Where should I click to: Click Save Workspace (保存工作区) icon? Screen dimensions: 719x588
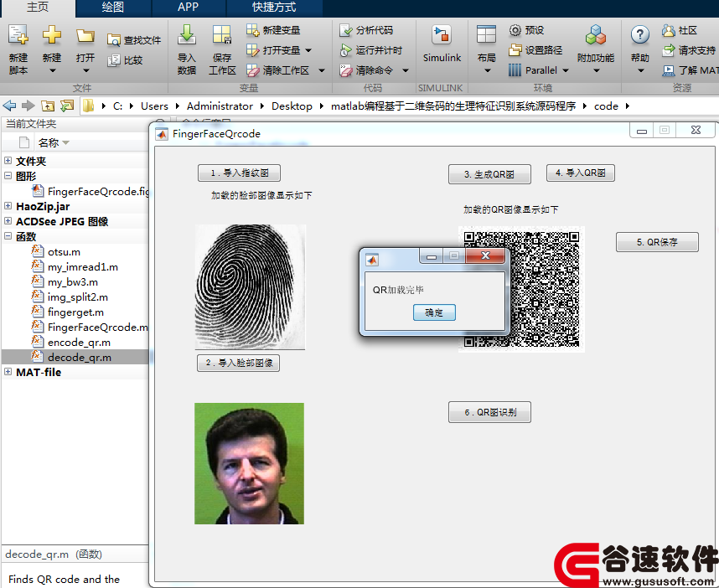tap(222, 35)
